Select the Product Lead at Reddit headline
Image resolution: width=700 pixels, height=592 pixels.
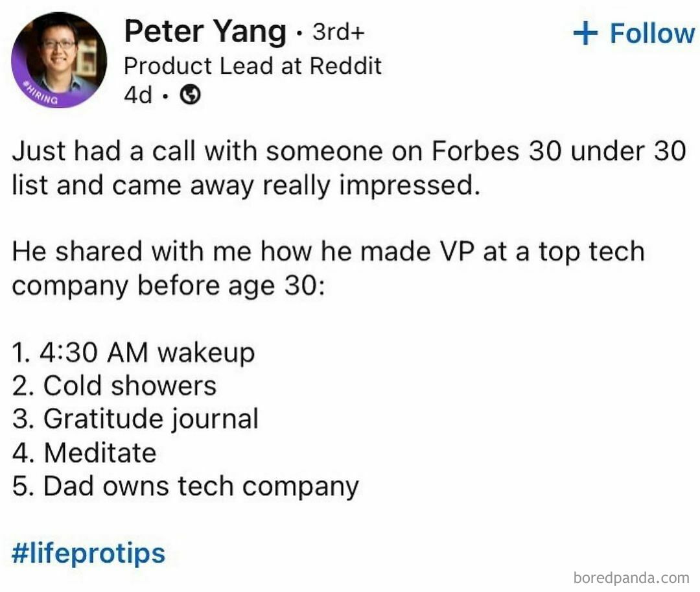[253, 65]
